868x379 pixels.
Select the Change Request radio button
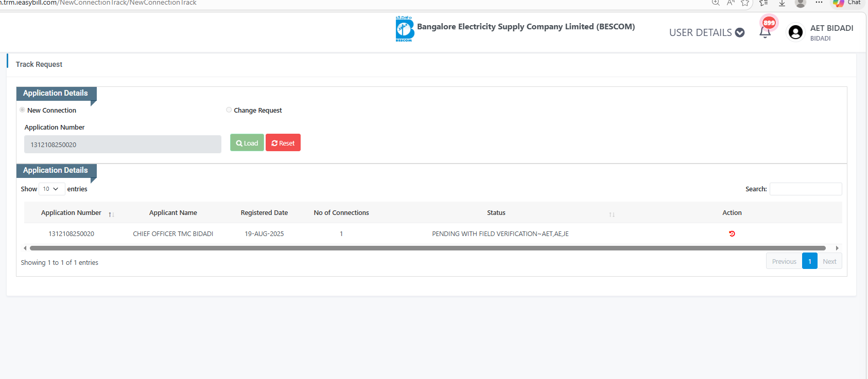click(229, 110)
